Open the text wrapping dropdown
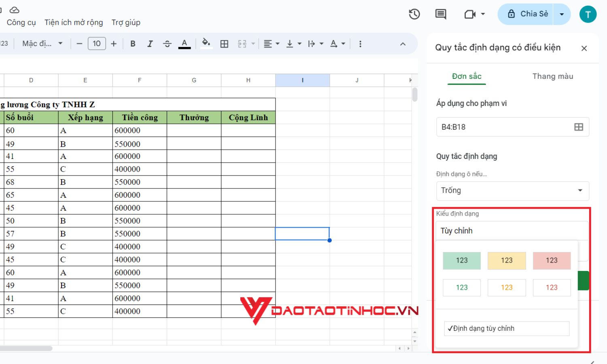 pyautogui.click(x=316, y=44)
